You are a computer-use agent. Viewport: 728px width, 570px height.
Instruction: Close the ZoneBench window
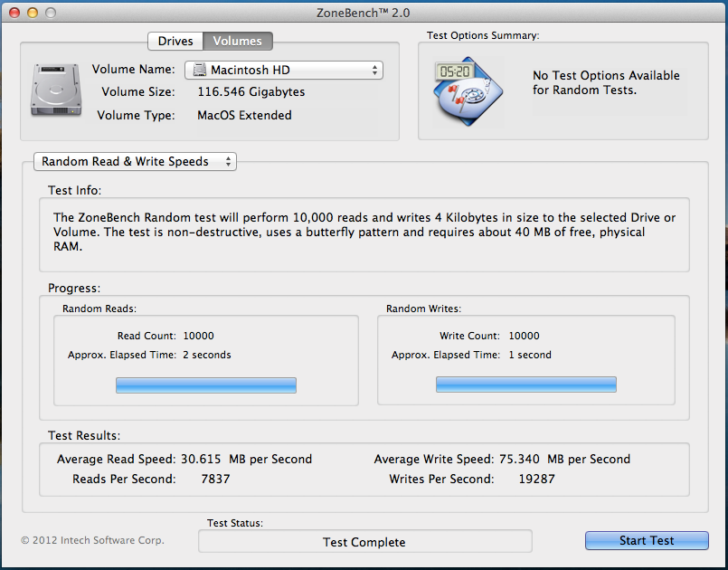(14, 14)
